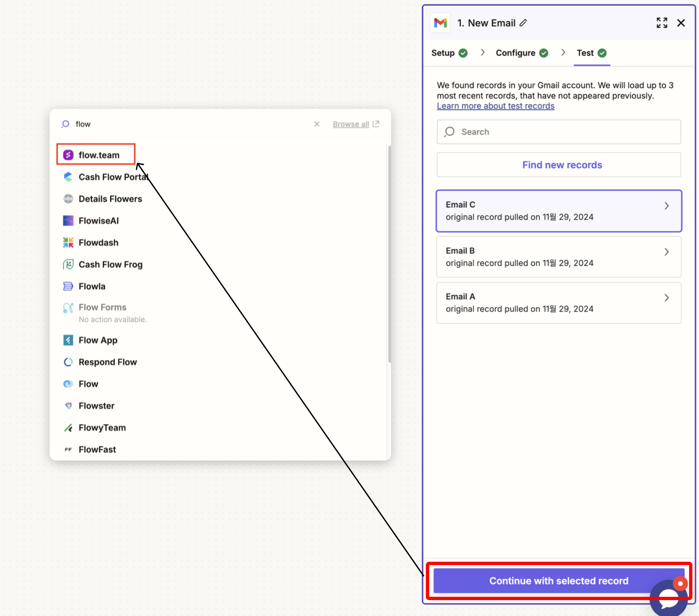Screen dimensions: 699x616
Task: Click the FlowFast FF icon
Action: tap(68, 450)
